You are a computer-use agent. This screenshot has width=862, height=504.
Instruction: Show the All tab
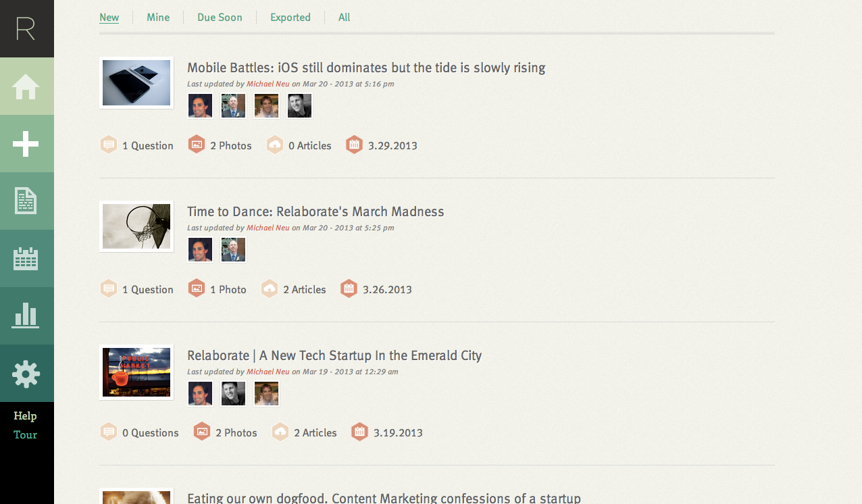pyautogui.click(x=344, y=18)
